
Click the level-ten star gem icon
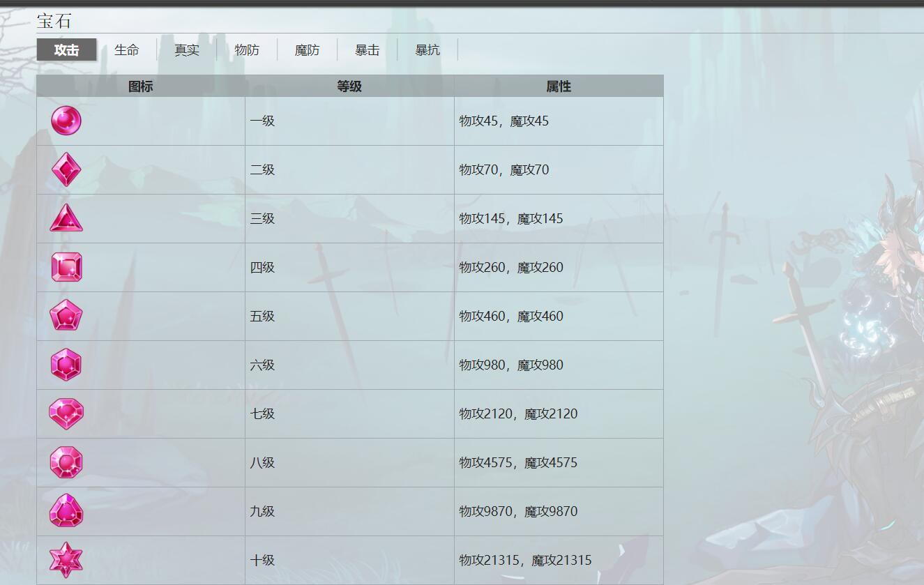pyautogui.click(x=66, y=560)
